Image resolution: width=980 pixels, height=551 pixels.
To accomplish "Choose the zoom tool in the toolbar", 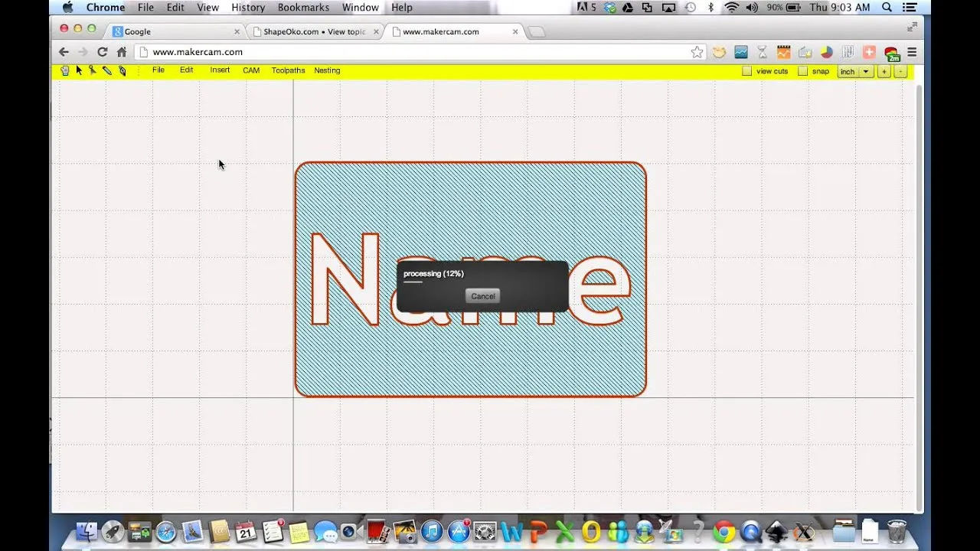I will click(x=93, y=70).
